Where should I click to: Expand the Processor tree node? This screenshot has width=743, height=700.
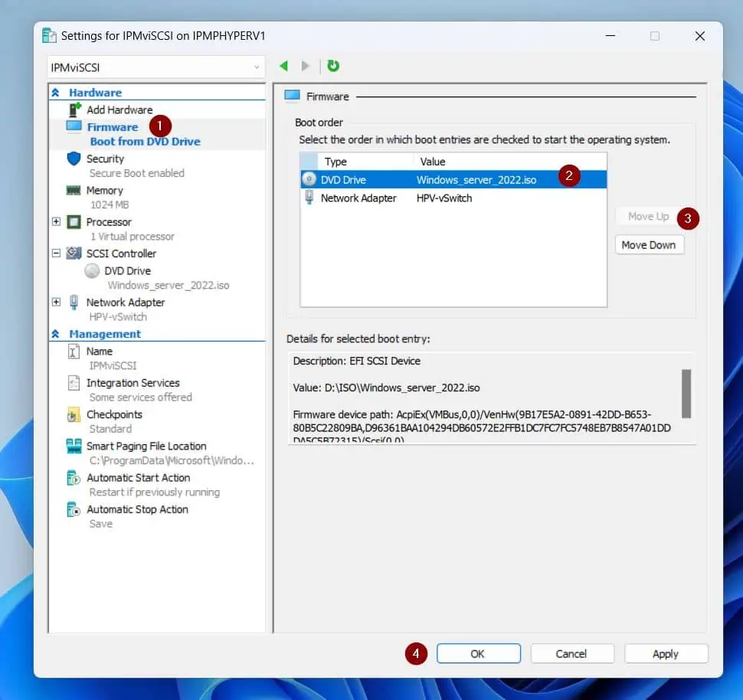[x=57, y=221]
